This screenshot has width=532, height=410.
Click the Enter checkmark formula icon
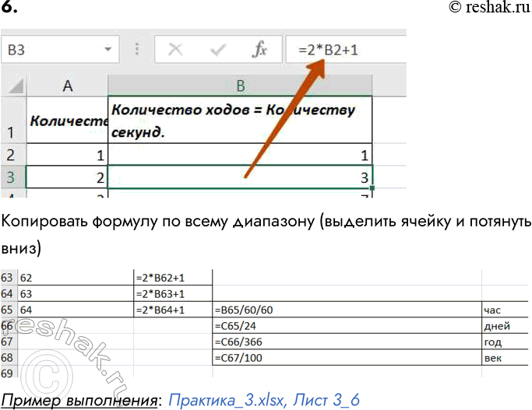point(218,51)
